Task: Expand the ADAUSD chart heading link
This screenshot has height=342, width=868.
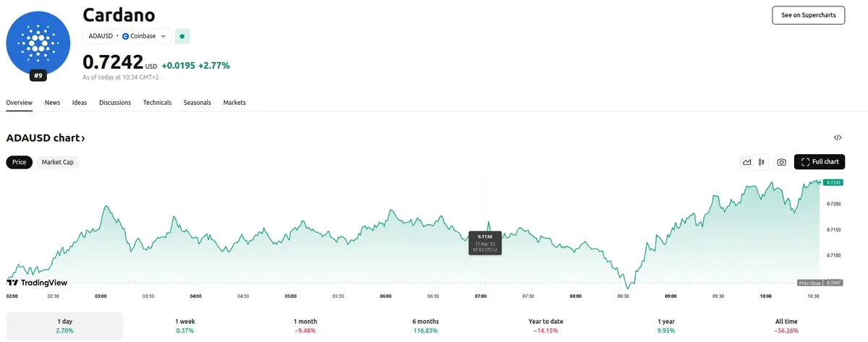Action: tap(46, 137)
